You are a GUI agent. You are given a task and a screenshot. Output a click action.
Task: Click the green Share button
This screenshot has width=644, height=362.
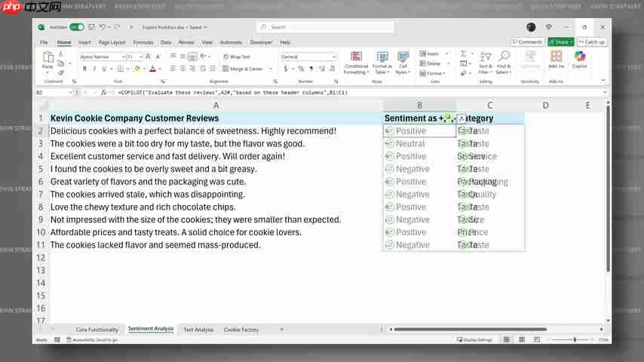click(560, 42)
